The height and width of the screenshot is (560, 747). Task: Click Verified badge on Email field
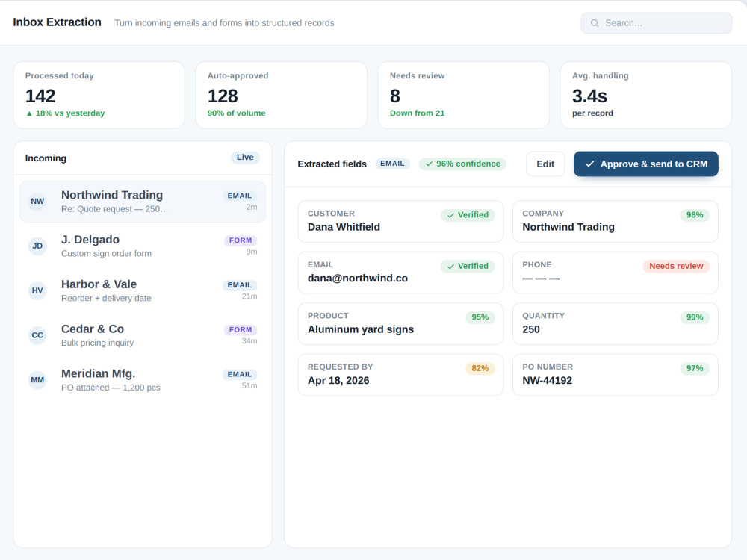click(468, 267)
